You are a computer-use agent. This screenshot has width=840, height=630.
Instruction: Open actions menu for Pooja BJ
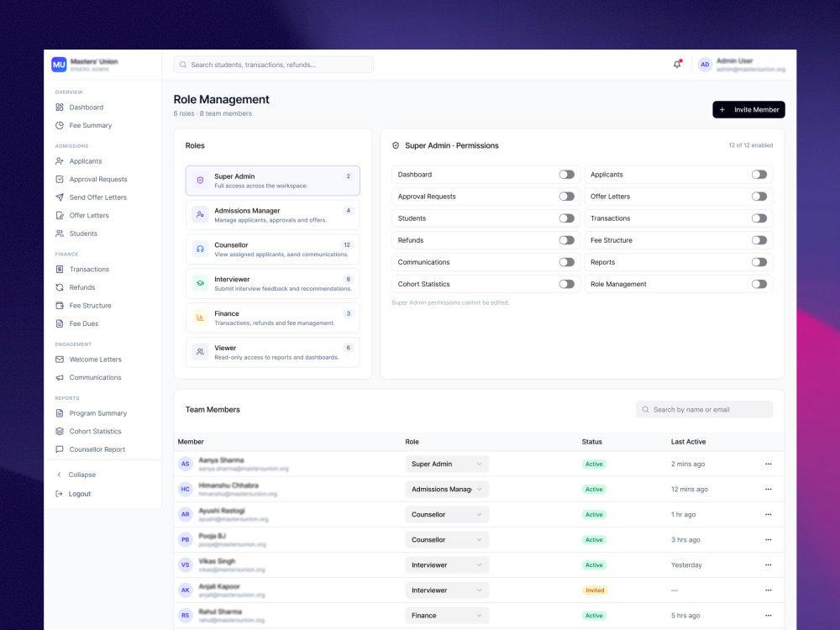pos(769,539)
